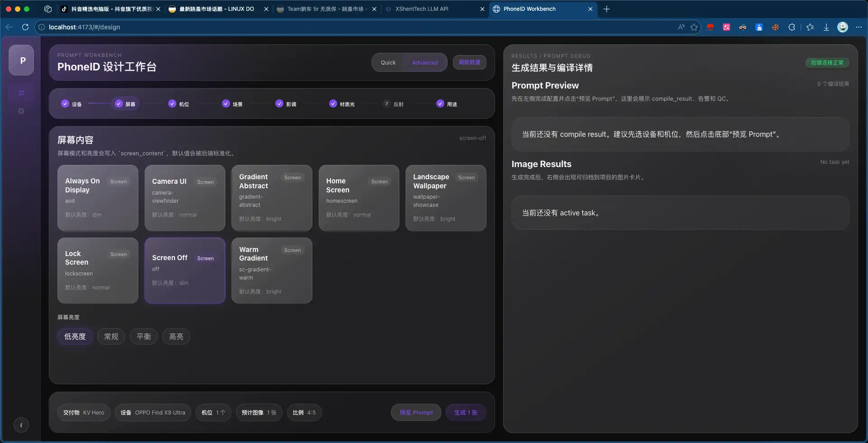The width and height of the screenshot is (868, 443).
Task: Close the XShentTech LLM API tab
Action: 482,9
